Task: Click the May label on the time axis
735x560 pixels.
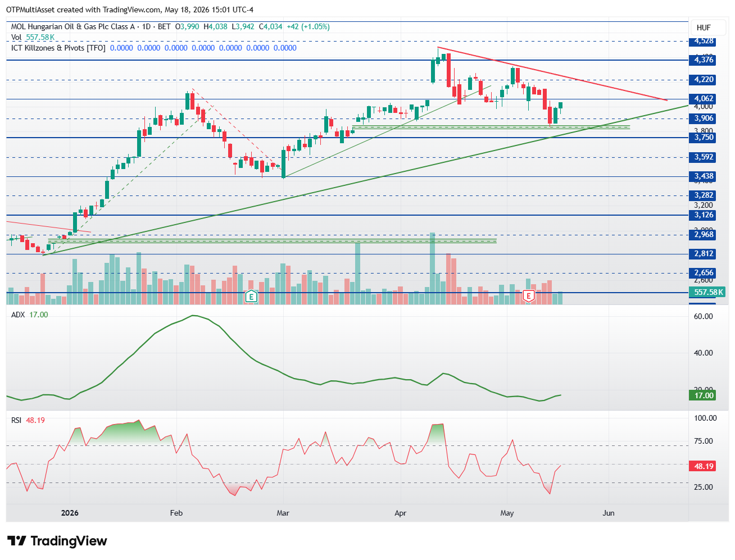Action: pyautogui.click(x=507, y=513)
